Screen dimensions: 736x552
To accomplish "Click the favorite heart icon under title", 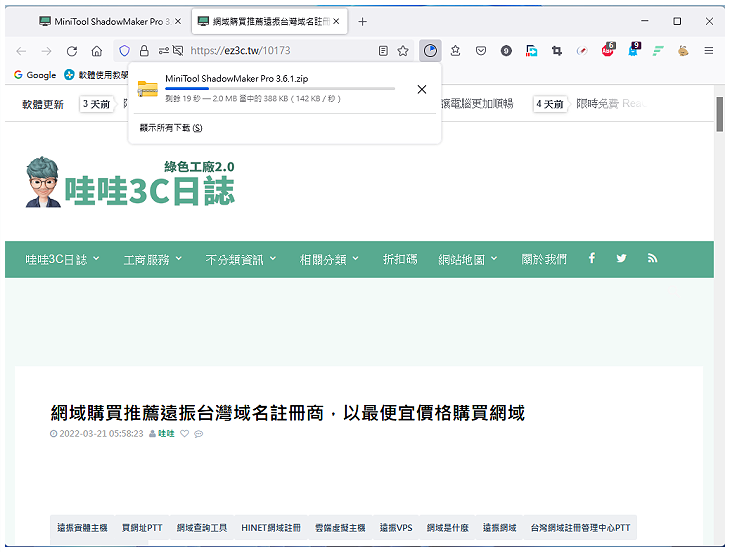I will [184, 434].
